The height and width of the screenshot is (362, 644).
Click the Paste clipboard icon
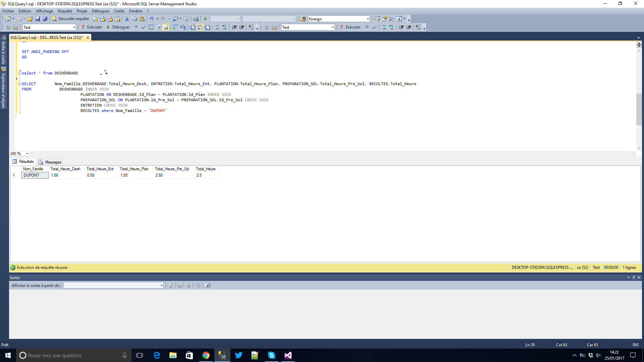tap(142, 19)
